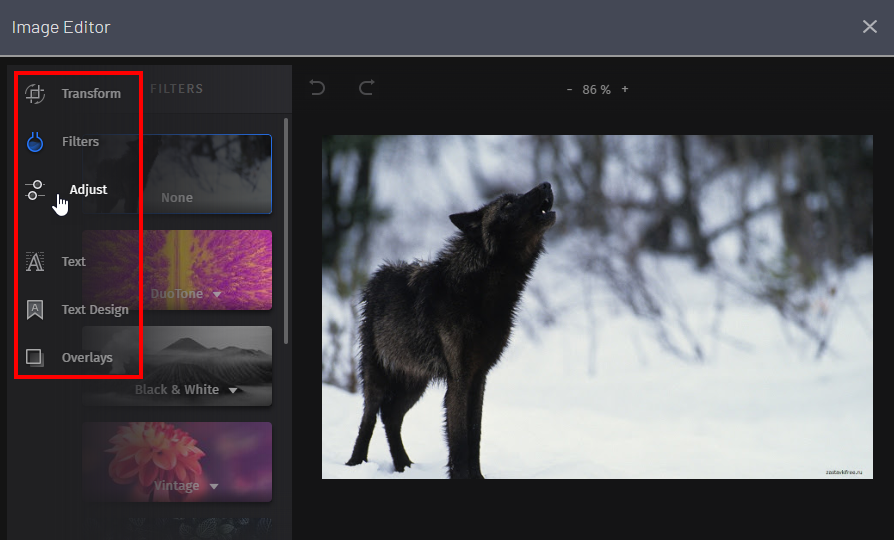894x540 pixels.
Task: Expand the DuoTone filter group
Action: tap(216, 295)
